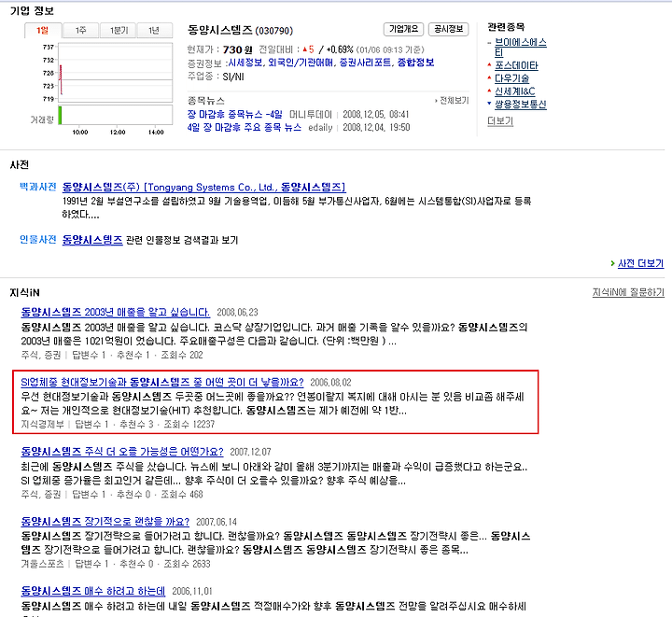Click the up-arrow icon beside 신세계I&C

pos(489,91)
